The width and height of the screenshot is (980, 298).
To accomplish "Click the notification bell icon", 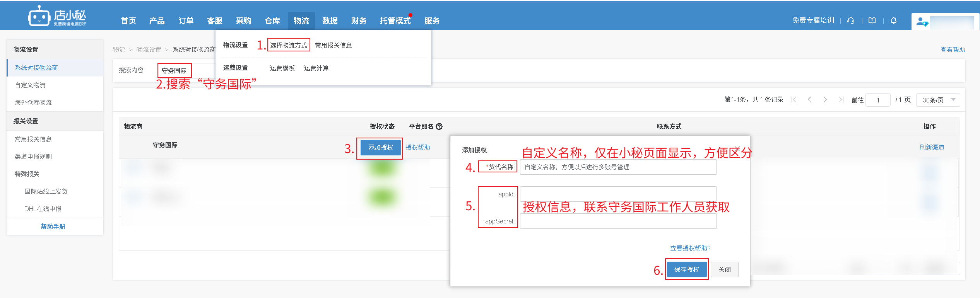I will (x=894, y=21).
